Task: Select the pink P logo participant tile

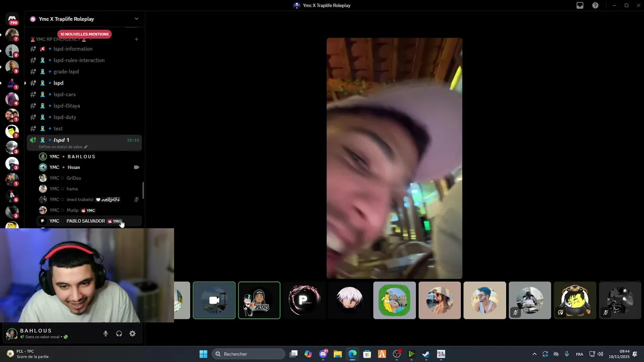Action: click(x=304, y=300)
